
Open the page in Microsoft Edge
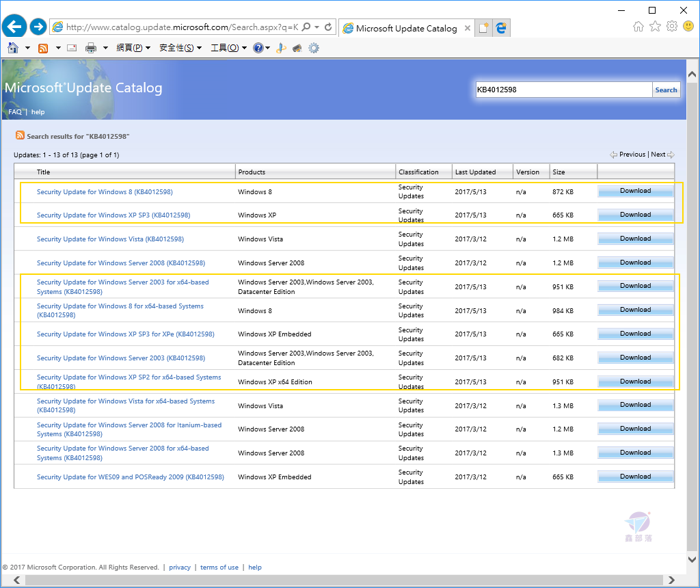pyautogui.click(x=501, y=28)
